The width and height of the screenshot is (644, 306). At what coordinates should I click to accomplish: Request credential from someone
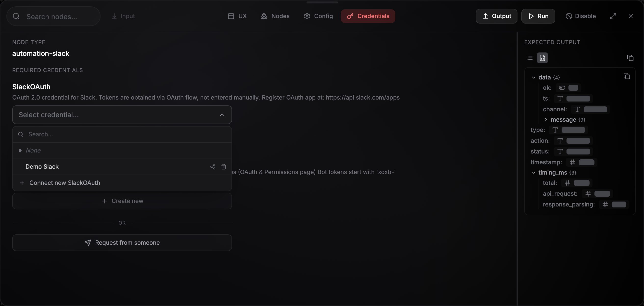point(122,243)
